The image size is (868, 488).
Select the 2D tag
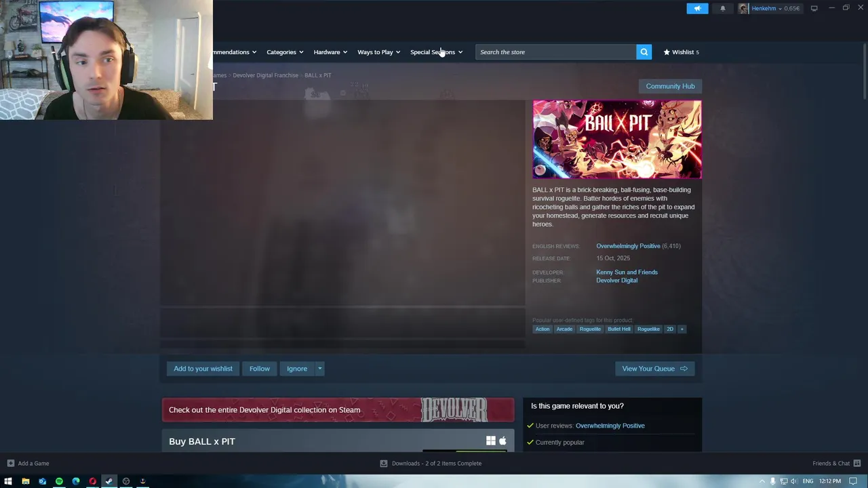pyautogui.click(x=670, y=329)
